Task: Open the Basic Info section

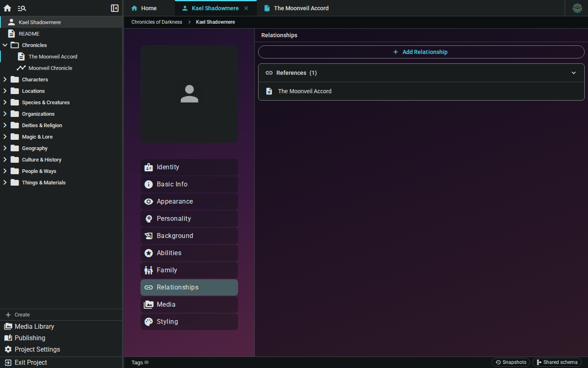Action: (x=189, y=184)
